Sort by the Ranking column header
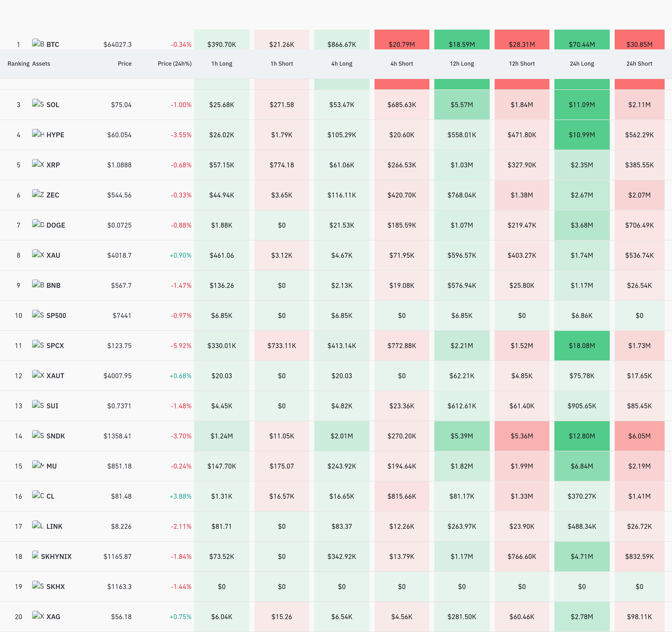Viewport: 672px width, 632px height. 19,63
